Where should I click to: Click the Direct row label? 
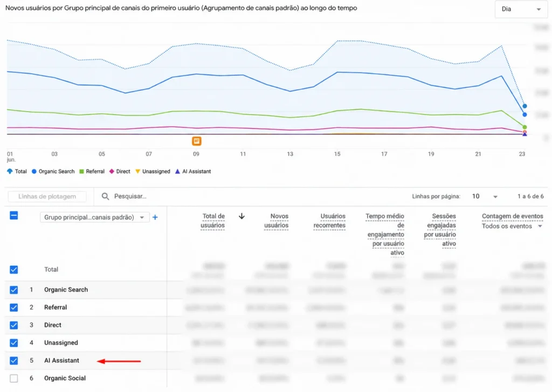pos(52,325)
